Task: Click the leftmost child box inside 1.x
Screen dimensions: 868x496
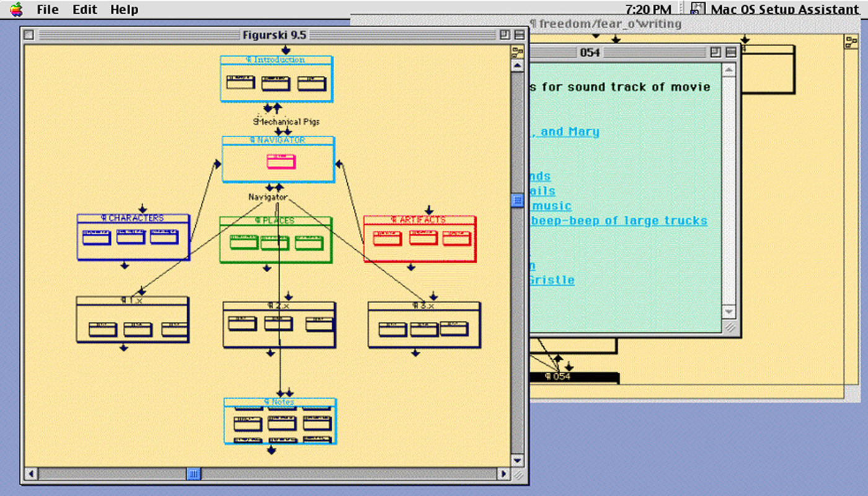Action: pyautogui.click(x=102, y=329)
